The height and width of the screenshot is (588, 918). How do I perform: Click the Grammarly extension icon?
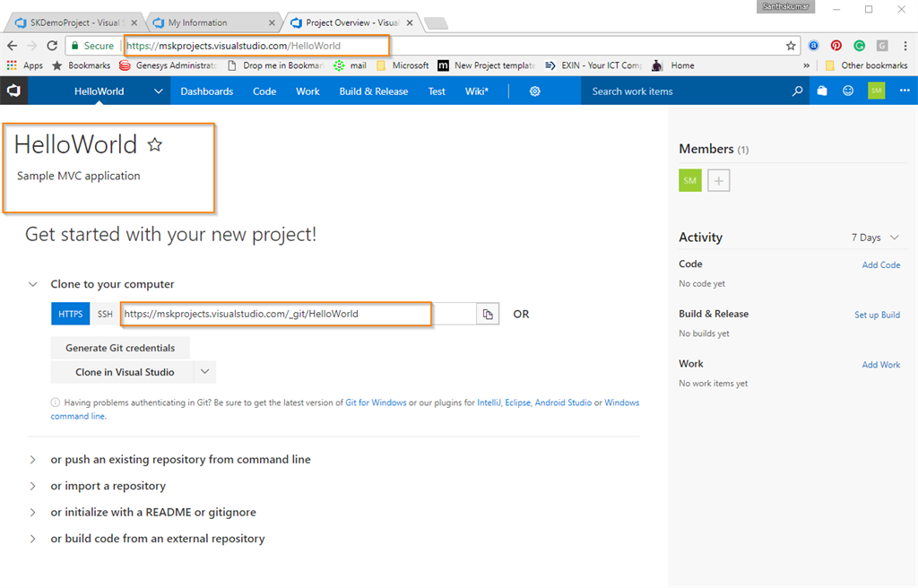859,46
